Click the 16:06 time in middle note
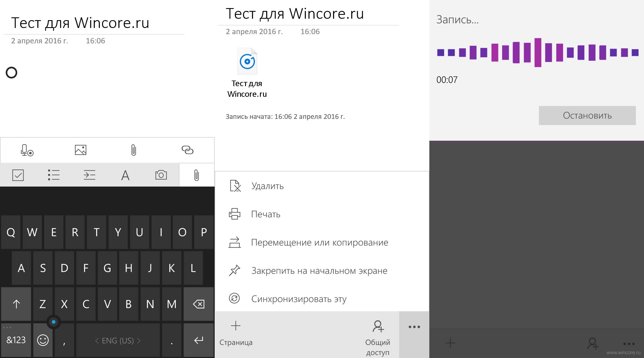The width and height of the screenshot is (644, 358). pyautogui.click(x=310, y=32)
